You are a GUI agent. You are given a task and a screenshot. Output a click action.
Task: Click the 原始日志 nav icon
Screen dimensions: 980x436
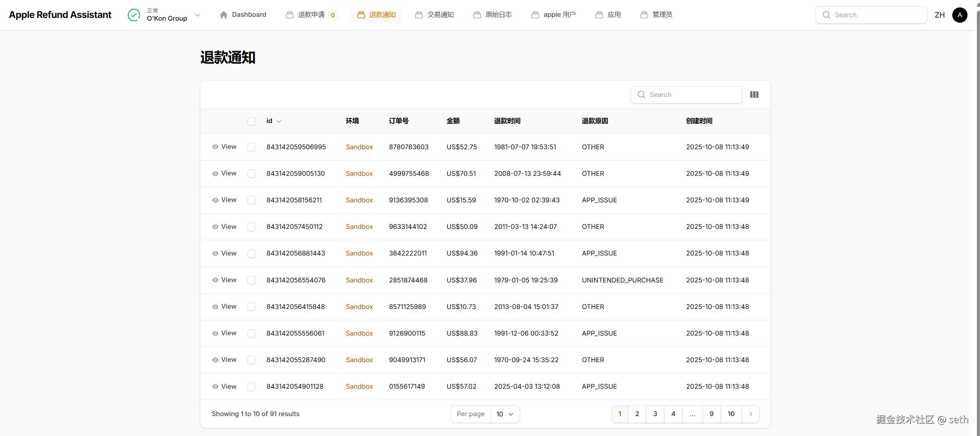[x=477, y=15]
